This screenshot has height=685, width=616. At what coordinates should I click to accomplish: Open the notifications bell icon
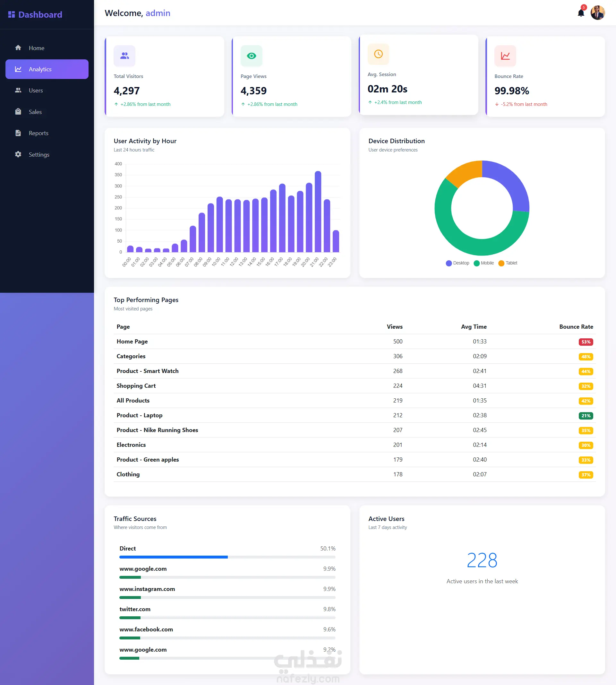click(581, 13)
